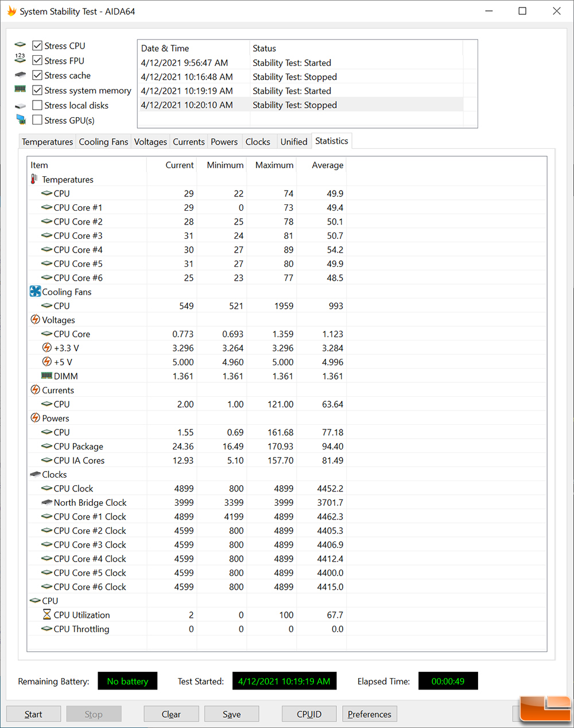
Task: Select the log entry at 9:56:47 AM
Action: coord(300,63)
